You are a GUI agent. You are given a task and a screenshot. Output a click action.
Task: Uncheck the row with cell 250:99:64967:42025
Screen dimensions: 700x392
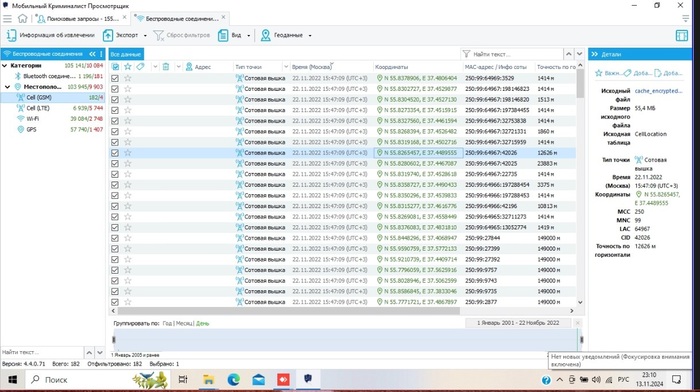coord(115,163)
